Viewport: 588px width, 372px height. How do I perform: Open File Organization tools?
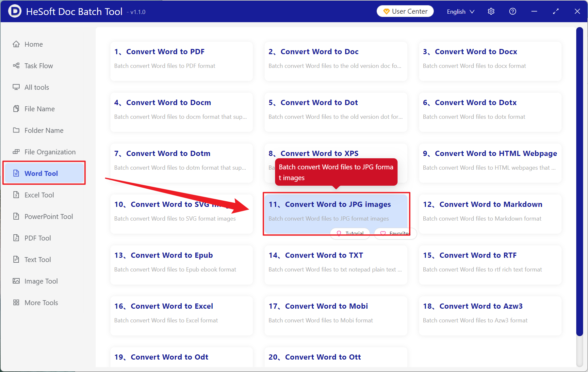click(x=44, y=152)
